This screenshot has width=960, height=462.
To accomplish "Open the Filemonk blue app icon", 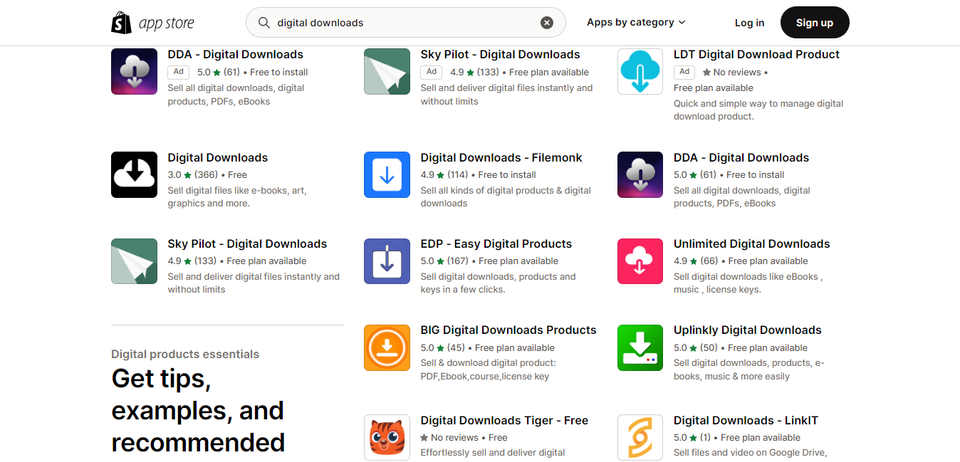I will tap(387, 174).
